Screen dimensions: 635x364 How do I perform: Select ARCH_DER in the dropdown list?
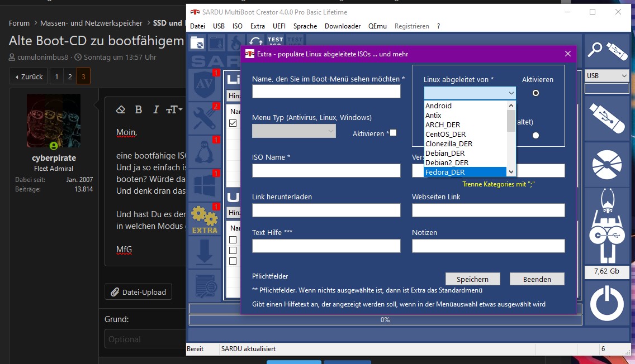tap(465, 124)
